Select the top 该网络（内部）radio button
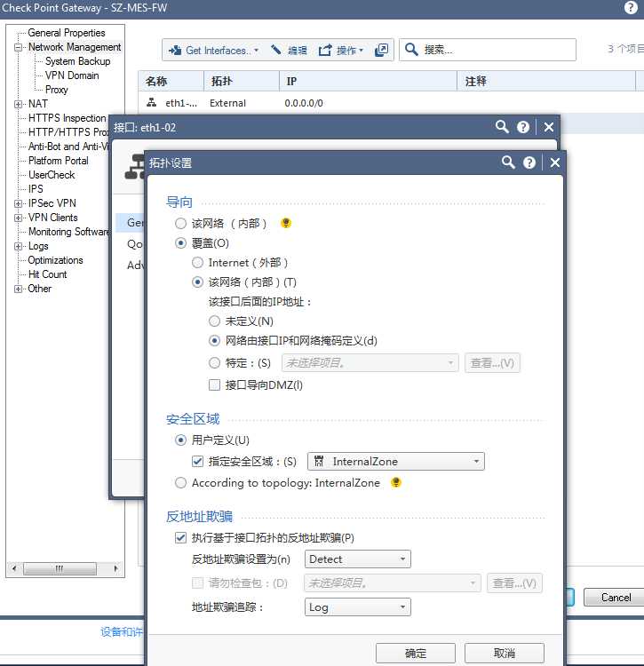Viewport: 644px width, 666px height. click(180, 224)
